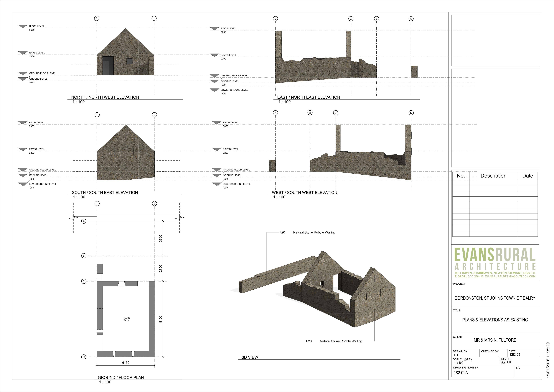Click the EAST / NORTH EAST ELEVATION title
The image size is (554, 392).
coord(308,97)
